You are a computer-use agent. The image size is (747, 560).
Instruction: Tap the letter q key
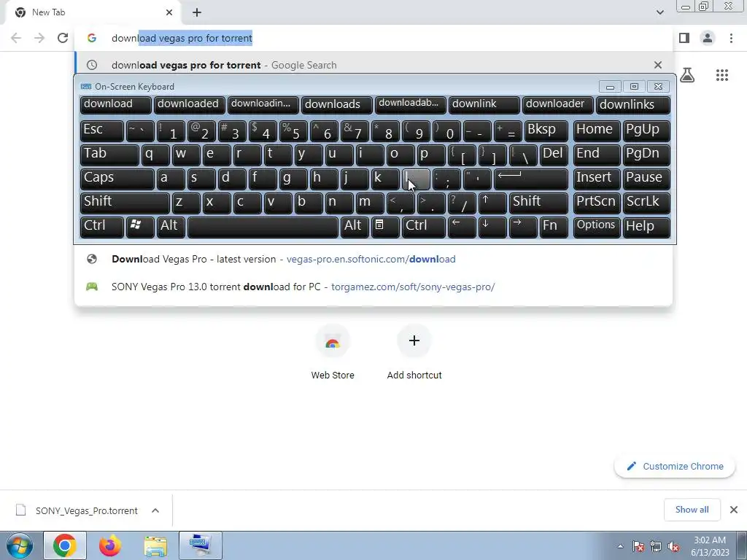coord(155,155)
